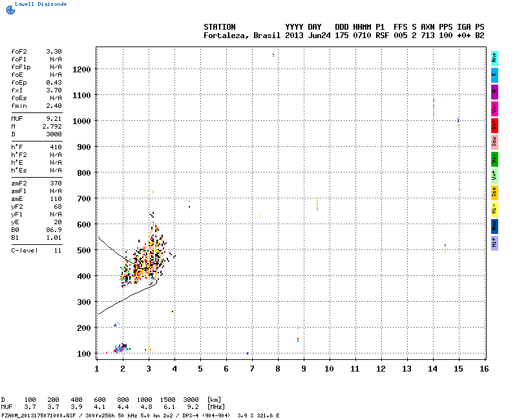This screenshot has width=517, height=420.
Task: Click the RSF value under P1
Action: [x=382, y=36]
